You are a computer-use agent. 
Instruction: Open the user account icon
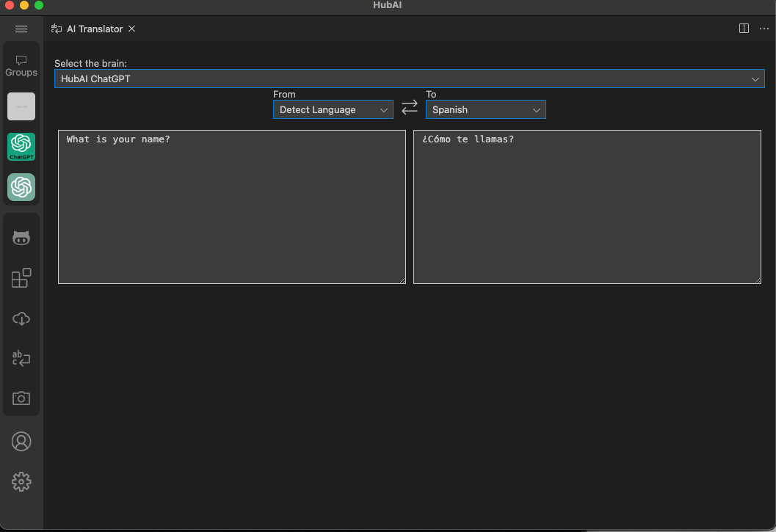coord(21,442)
